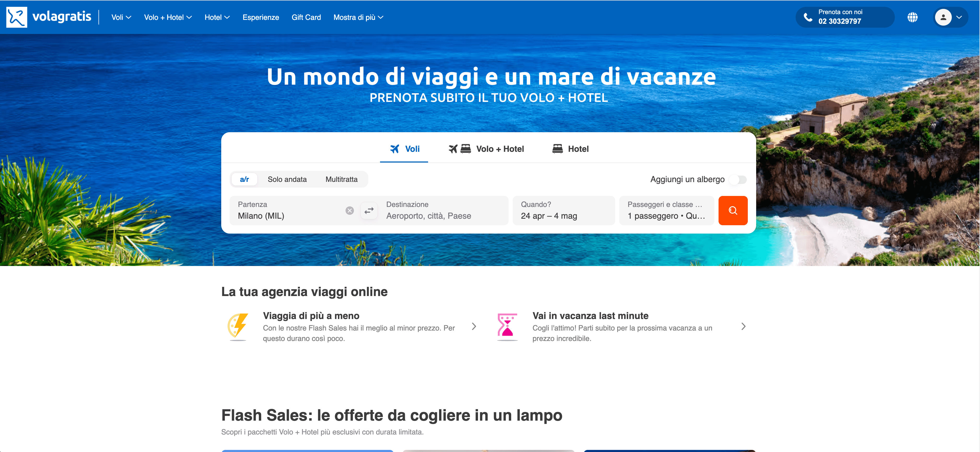Open the Esperienze menu item
Image resolution: width=980 pixels, height=452 pixels.
pyautogui.click(x=261, y=17)
